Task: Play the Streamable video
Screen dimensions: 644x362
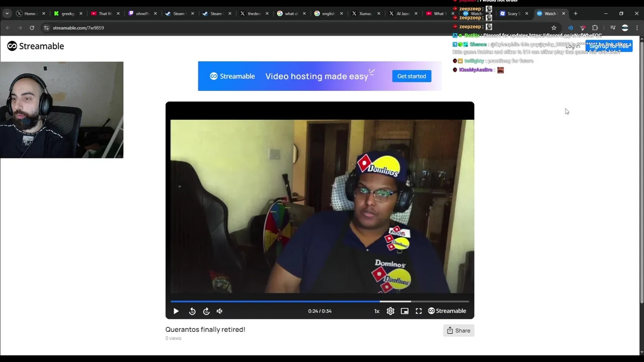Action: tap(176, 311)
